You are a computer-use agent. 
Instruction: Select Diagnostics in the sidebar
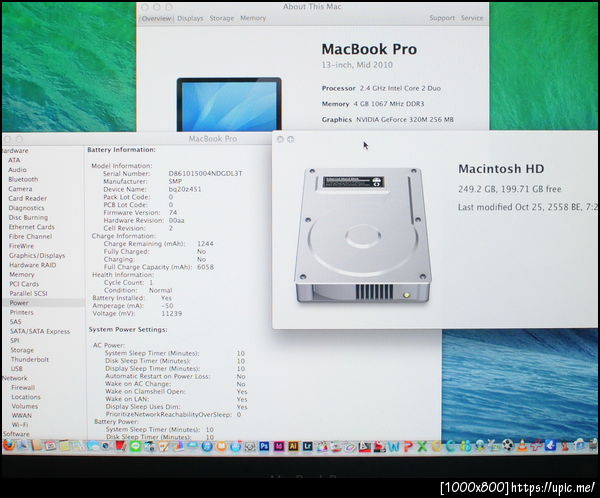click(26, 208)
